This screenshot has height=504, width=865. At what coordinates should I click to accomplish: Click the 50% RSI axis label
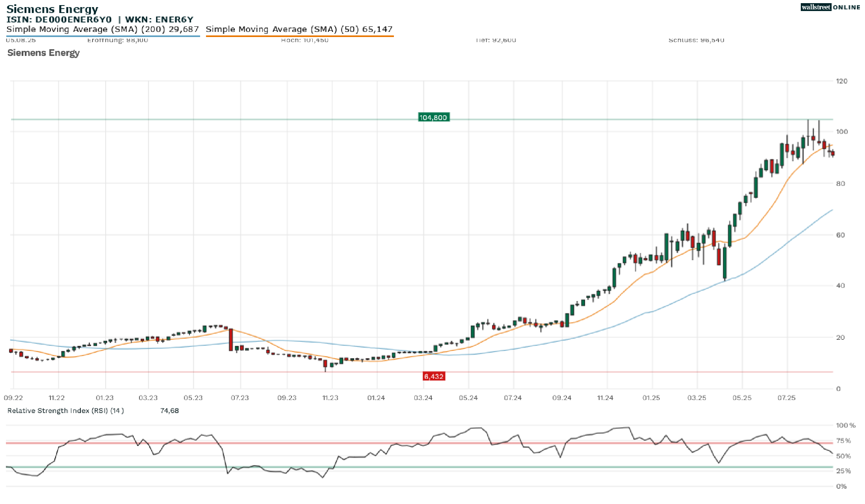843,456
